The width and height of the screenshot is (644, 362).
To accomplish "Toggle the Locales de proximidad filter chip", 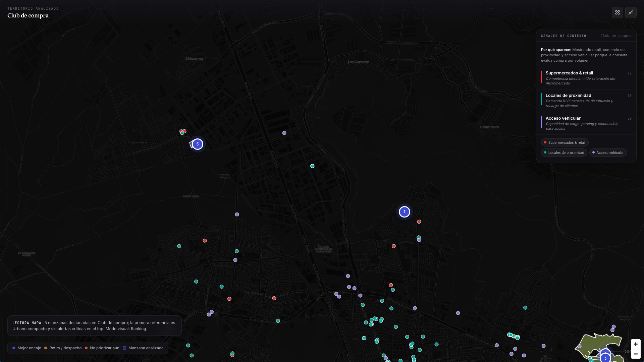I will (x=564, y=153).
